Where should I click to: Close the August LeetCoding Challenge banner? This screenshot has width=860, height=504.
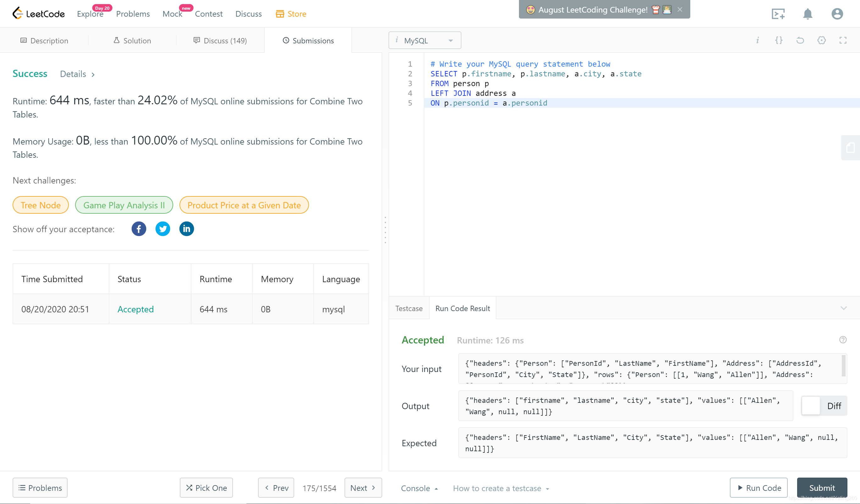(x=680, y=9)
